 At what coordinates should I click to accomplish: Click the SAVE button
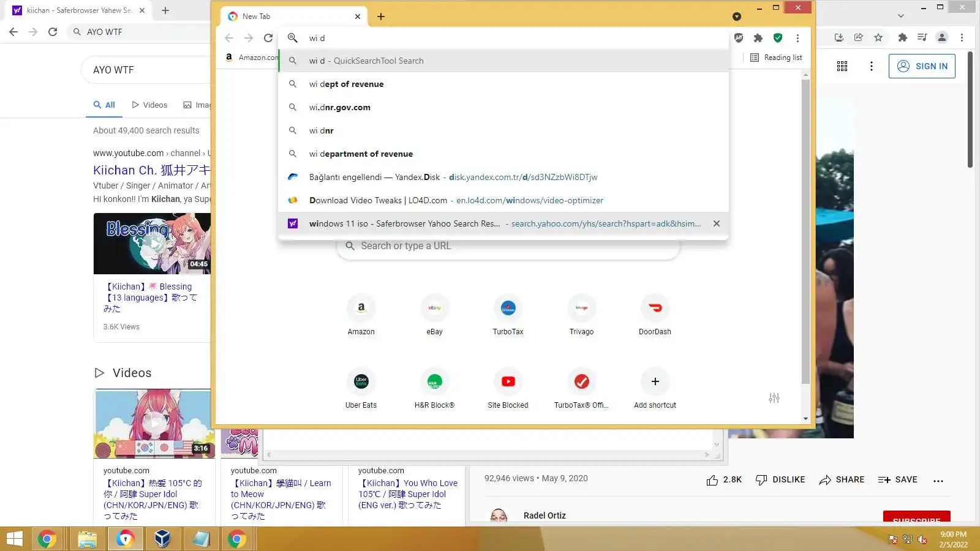(x=897, y=480)
